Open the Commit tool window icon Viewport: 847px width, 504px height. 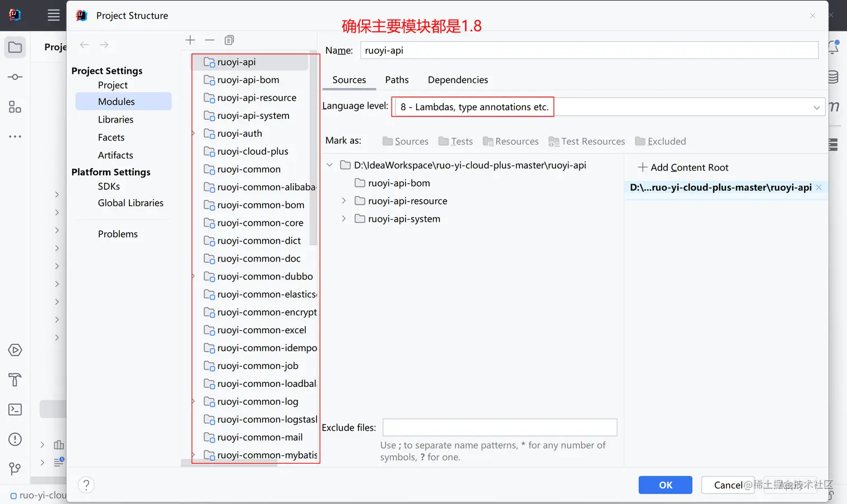(15, 77)
